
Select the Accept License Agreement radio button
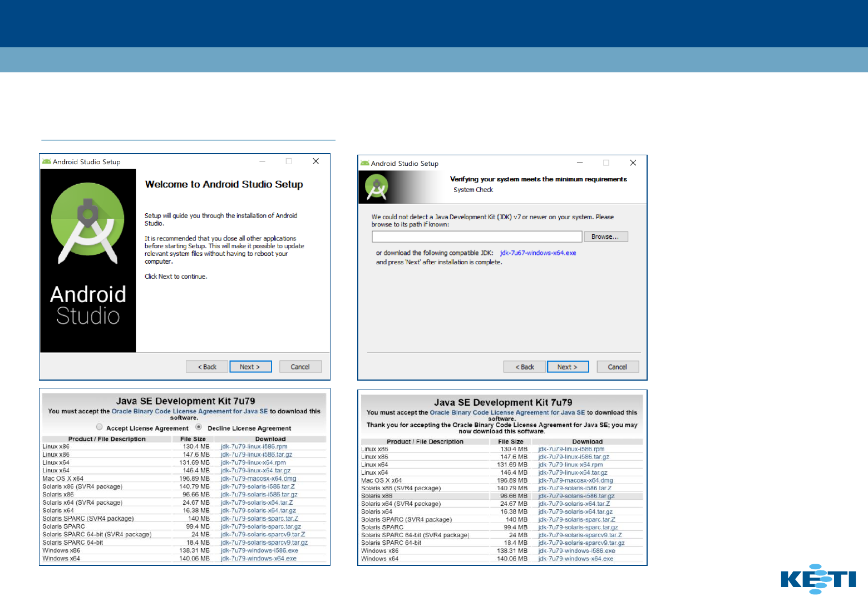[x=99, y=427]
